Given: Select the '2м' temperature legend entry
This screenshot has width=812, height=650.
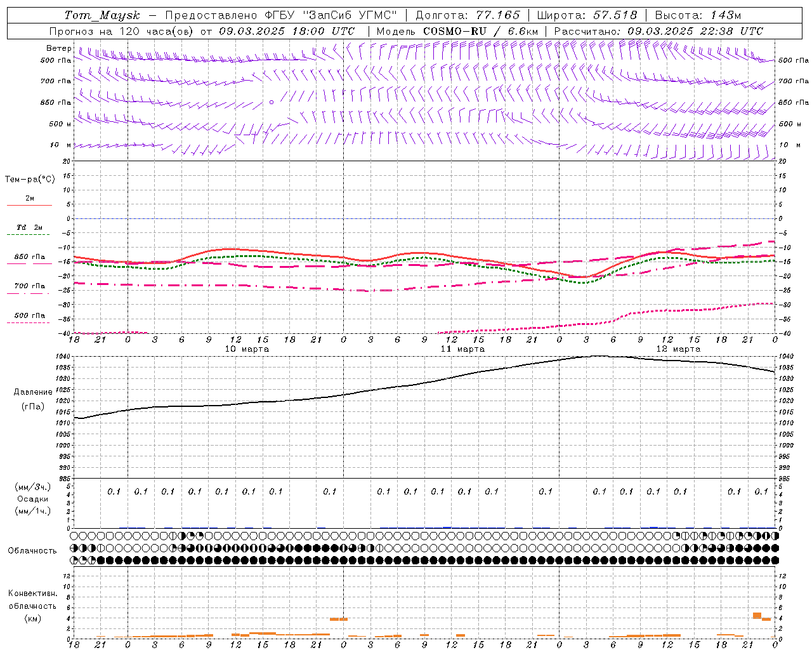Looking at the screenshot, I should (x=30, y=199).
